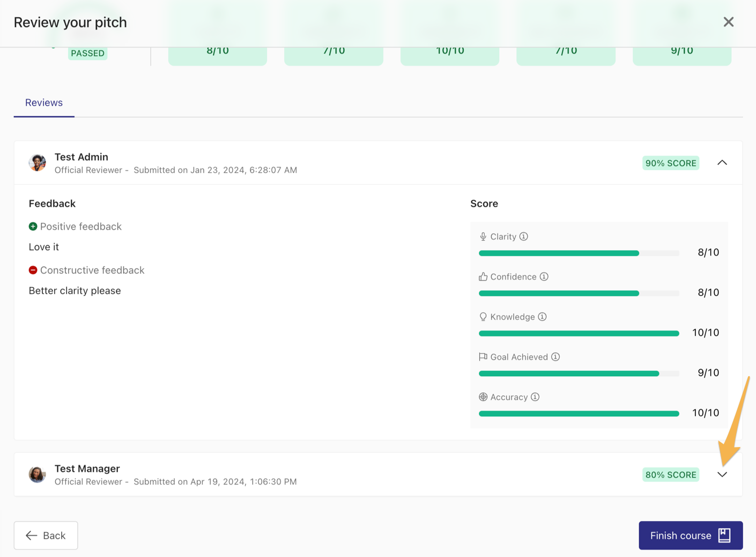Show info tooltip for Accuracy
The image size is (756, 557).
coord(535,397)
